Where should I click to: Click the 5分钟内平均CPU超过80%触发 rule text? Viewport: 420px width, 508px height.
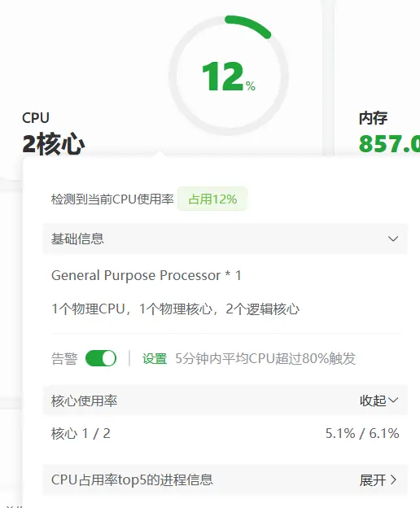pos(265,359)
